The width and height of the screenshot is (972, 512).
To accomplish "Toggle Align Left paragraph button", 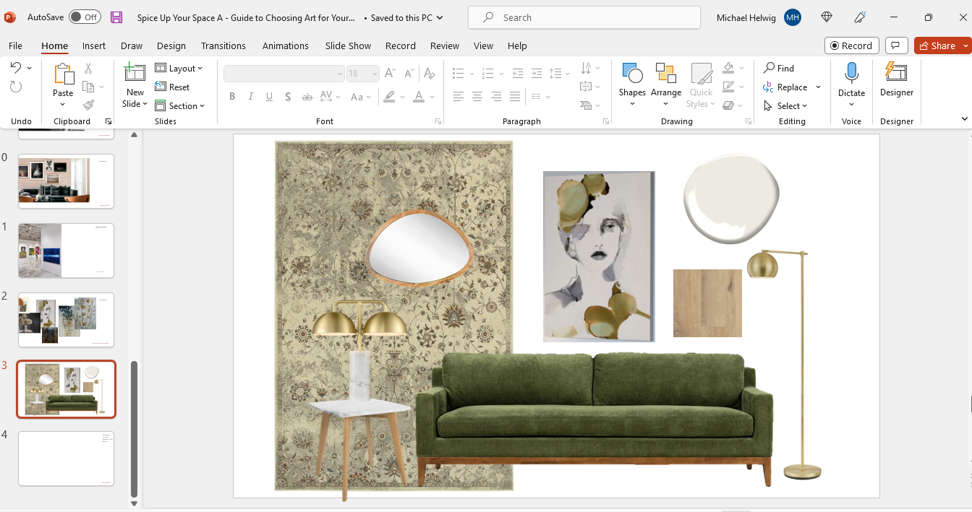I will tap(458, 97).
